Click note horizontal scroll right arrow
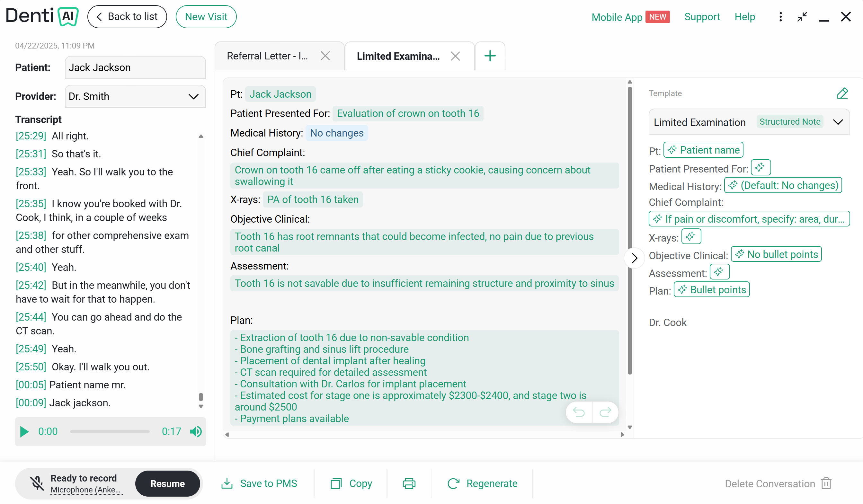 (x=622, y=435)
